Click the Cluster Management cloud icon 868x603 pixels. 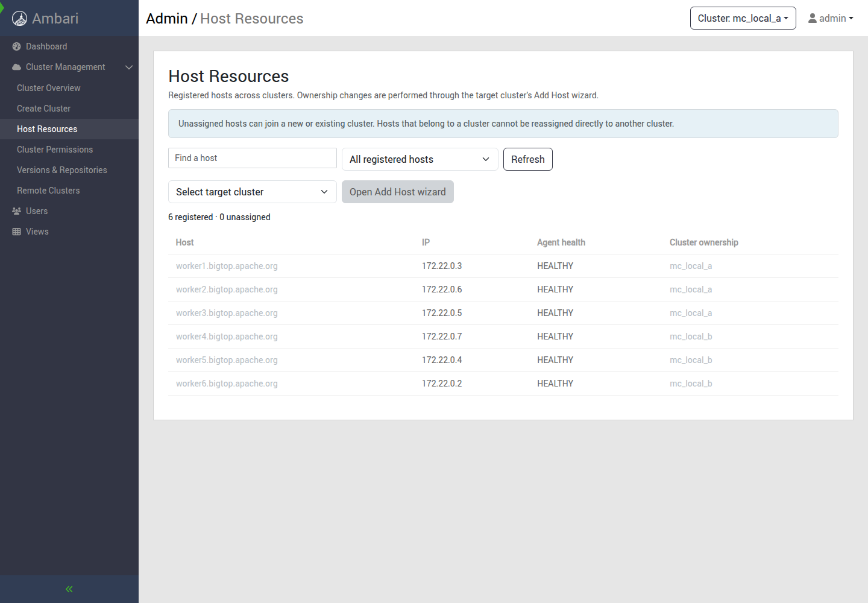17,67
